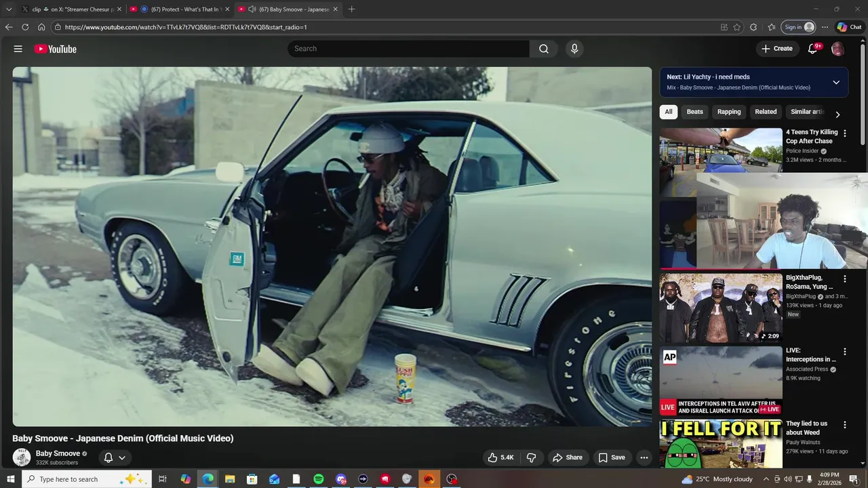Toggle subscription notifications bell for Baby Smoove

point(114,457)
